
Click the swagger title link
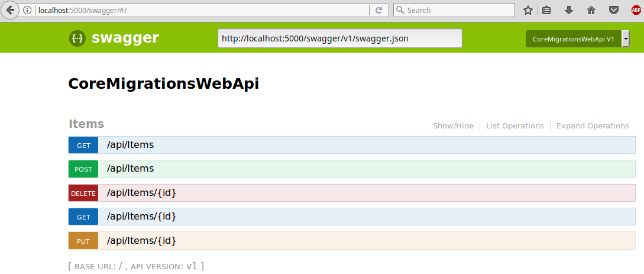click(125, 38)
